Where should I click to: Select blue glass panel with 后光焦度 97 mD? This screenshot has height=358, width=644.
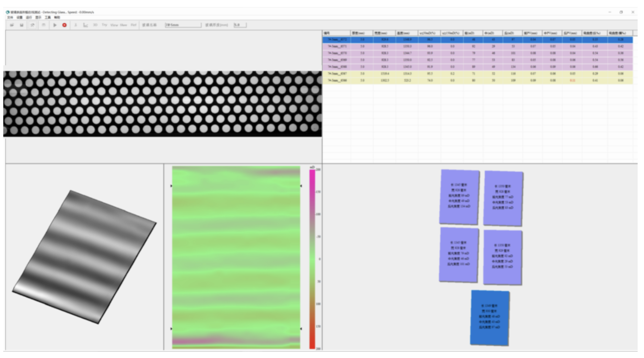[x=490, y=318]
